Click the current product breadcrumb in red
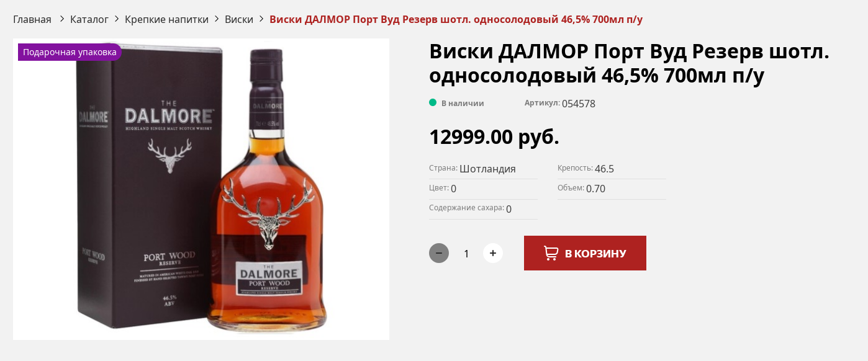The image size is (868, 361). [x=456, y=19]
